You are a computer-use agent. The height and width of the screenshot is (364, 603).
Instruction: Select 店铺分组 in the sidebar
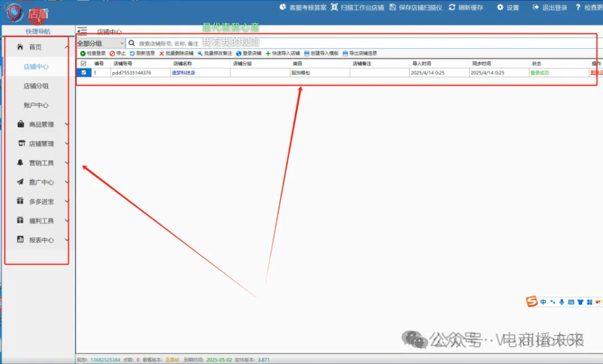pyautogui.click(x=36, y=86)
